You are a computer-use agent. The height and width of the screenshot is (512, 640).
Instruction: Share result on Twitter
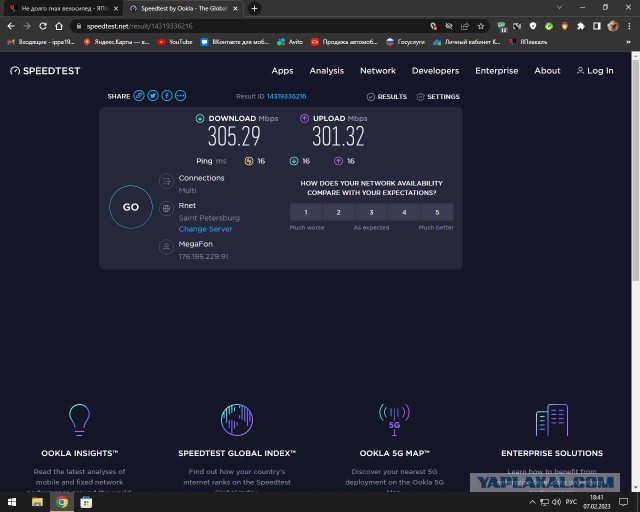(153, 96)
